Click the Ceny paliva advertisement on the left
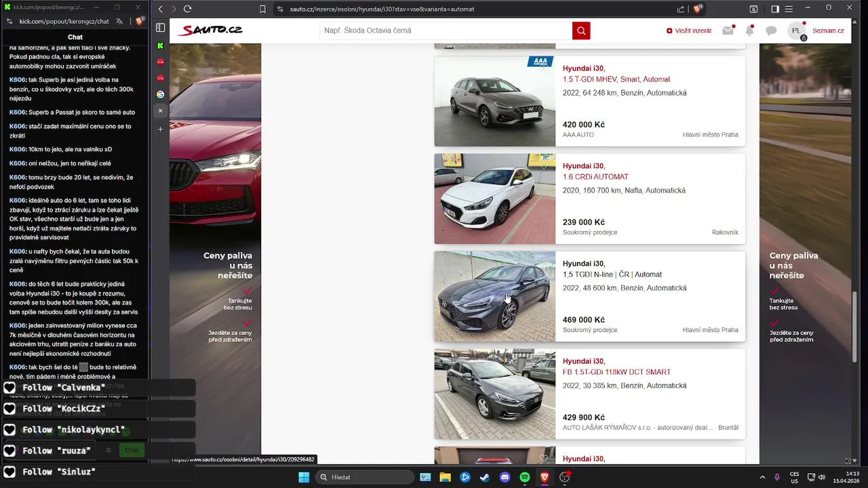The image size is (868, 488). [215, 254]
